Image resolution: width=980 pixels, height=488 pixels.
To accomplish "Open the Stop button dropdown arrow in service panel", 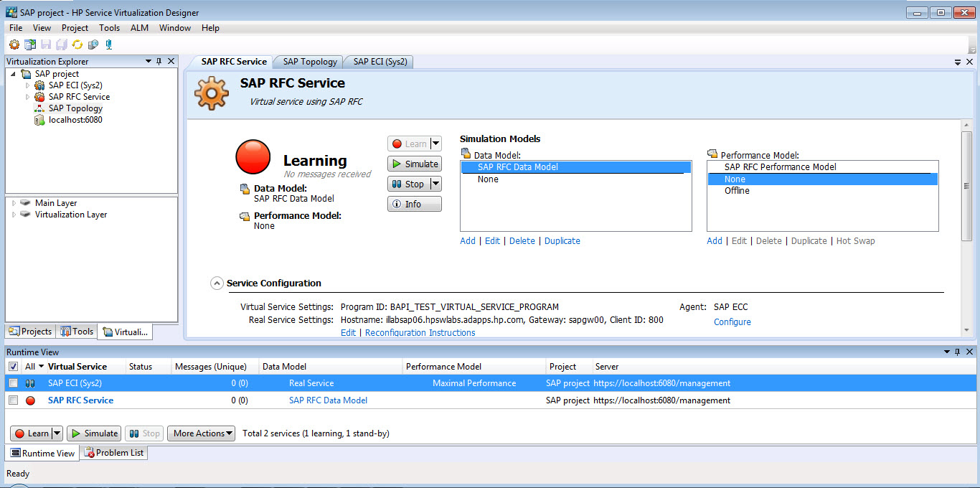I will point(435,184).
